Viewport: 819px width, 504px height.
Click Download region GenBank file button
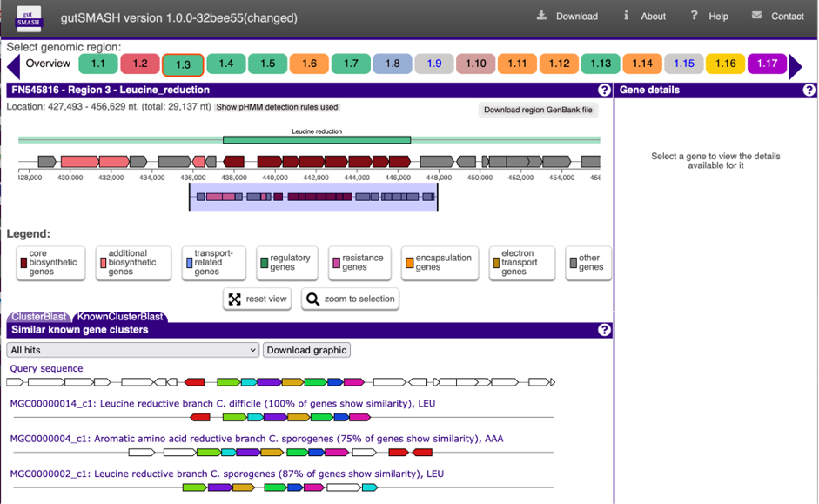click(x=538, y=110)
